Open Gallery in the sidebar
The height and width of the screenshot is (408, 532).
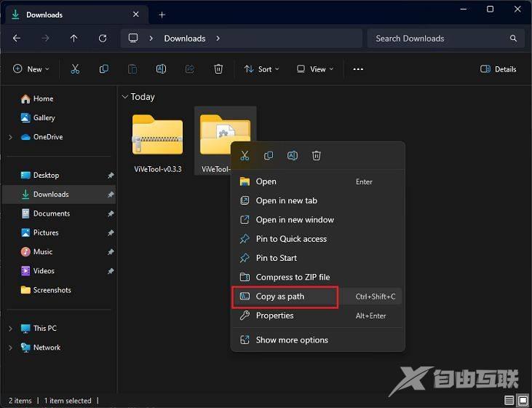[x=38, y=118]
